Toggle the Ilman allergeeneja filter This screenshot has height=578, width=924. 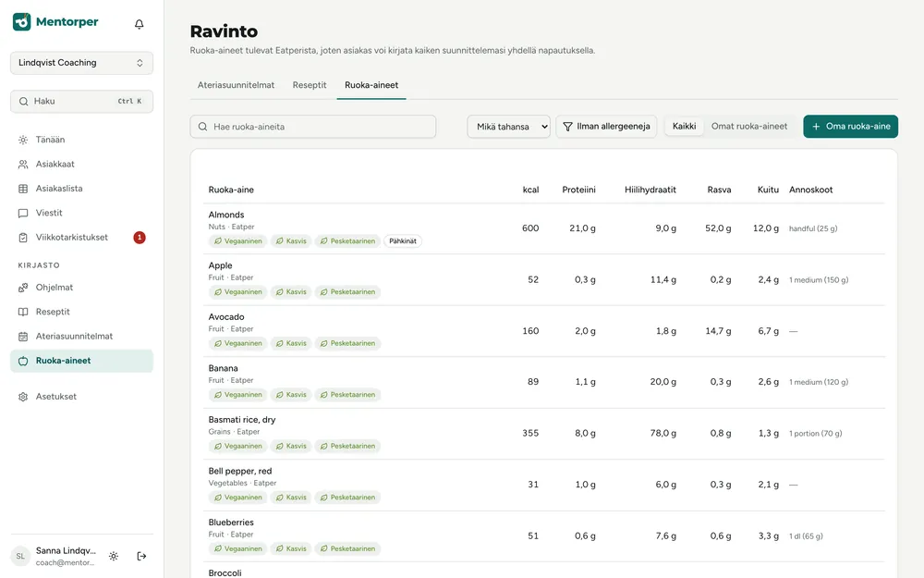606,126
